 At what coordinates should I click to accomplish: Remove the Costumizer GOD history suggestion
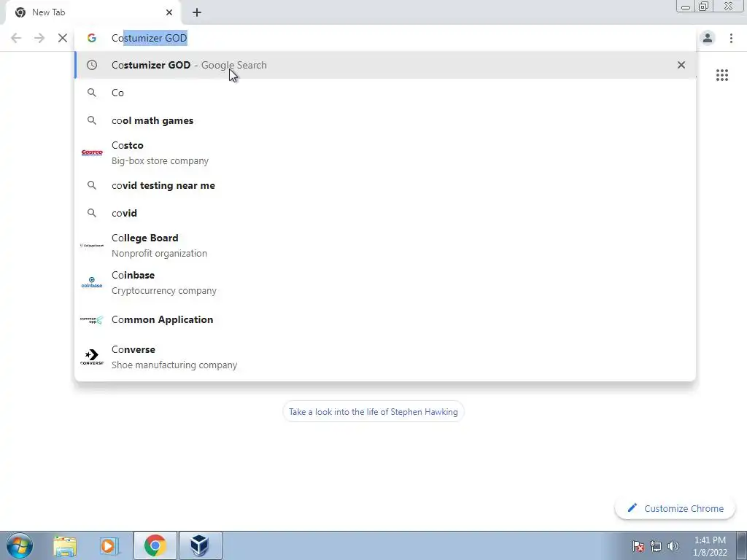(x=681, y=65)
